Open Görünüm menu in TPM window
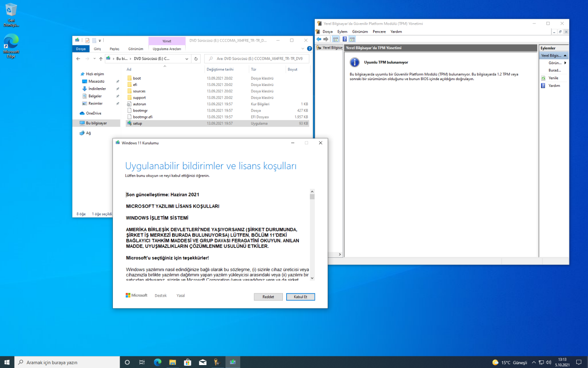Image resolution: width=588 pixels, height=368 pixels. [x=360, y=31]
